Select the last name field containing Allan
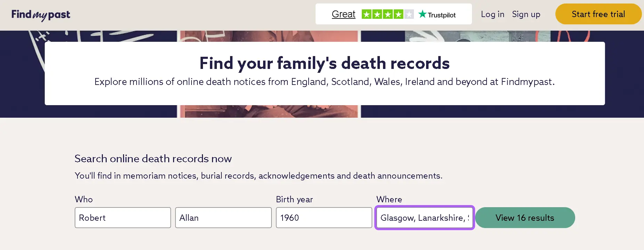The width and height of the screenshot is (644, 250). point(223,218)
